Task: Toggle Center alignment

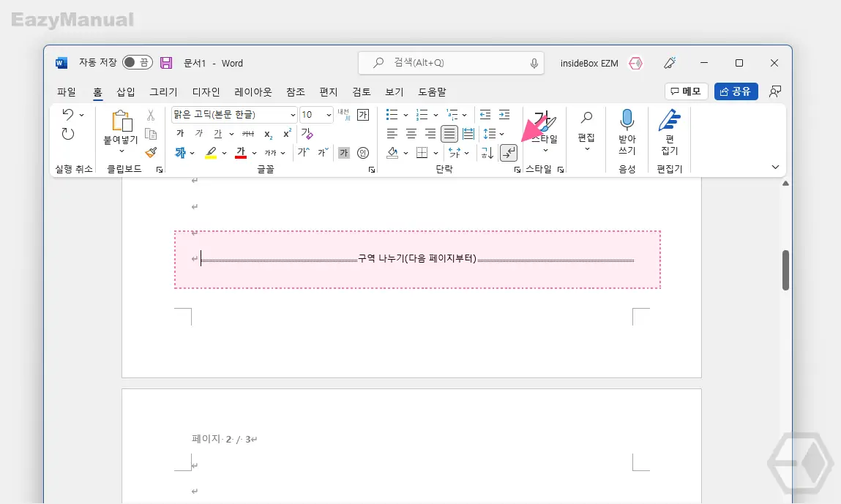Action: (x=411, y=134)
